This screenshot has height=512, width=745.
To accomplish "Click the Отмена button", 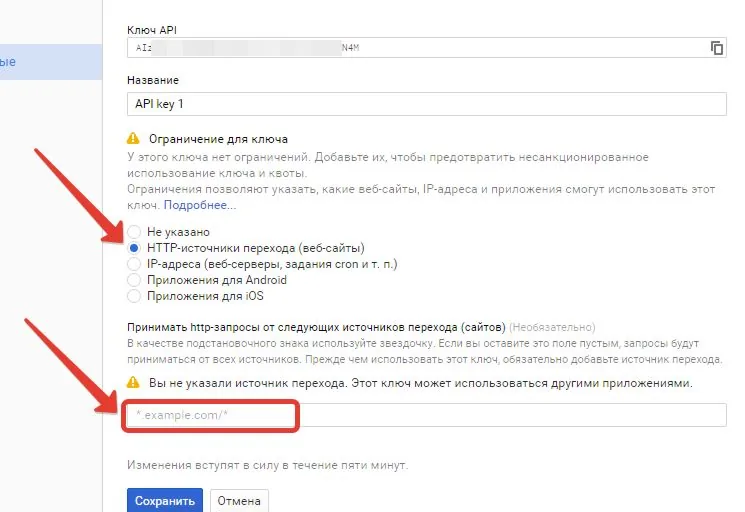I will point(239,501).
